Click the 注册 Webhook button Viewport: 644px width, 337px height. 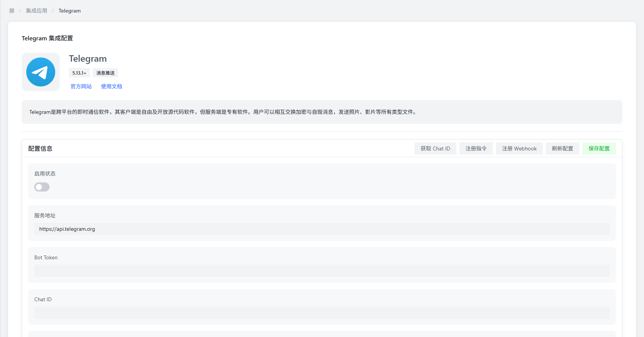point(519,149)
